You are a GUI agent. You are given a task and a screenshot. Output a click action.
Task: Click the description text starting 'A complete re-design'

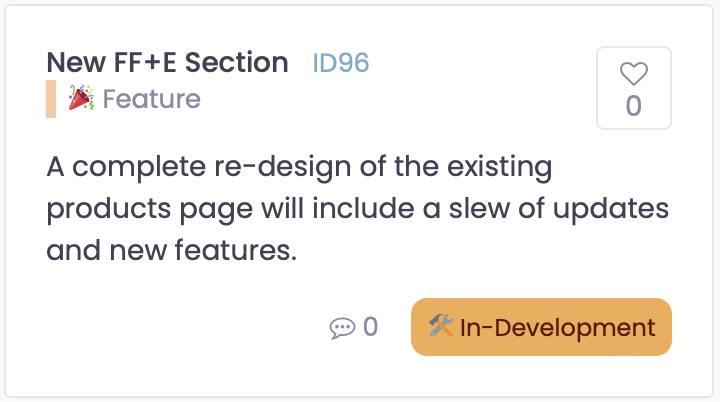pos(358,208)
